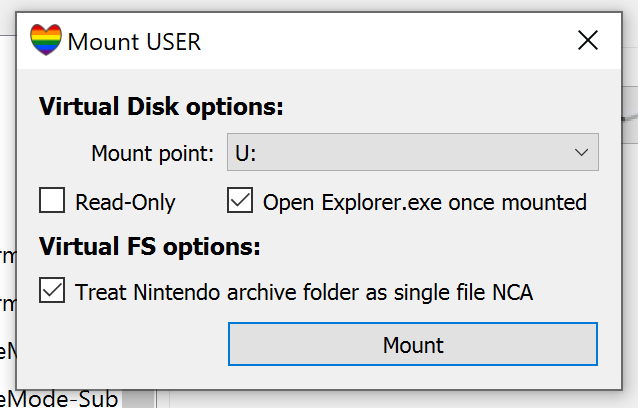Viewport: 638px width, 408px height.
Task: Disable the Treat Nintendo archive folder checkbox
Action: [52, 292]
